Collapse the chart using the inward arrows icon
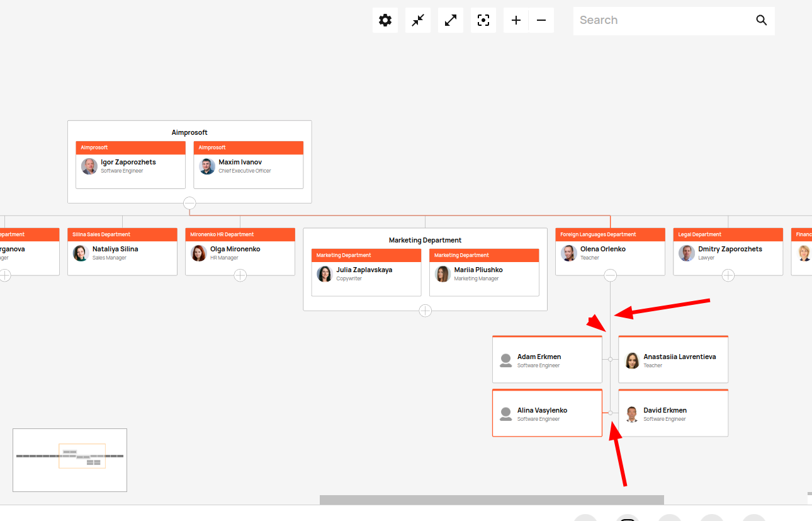Viewport: 812px width, 521px height. click(x=417, y=20)
